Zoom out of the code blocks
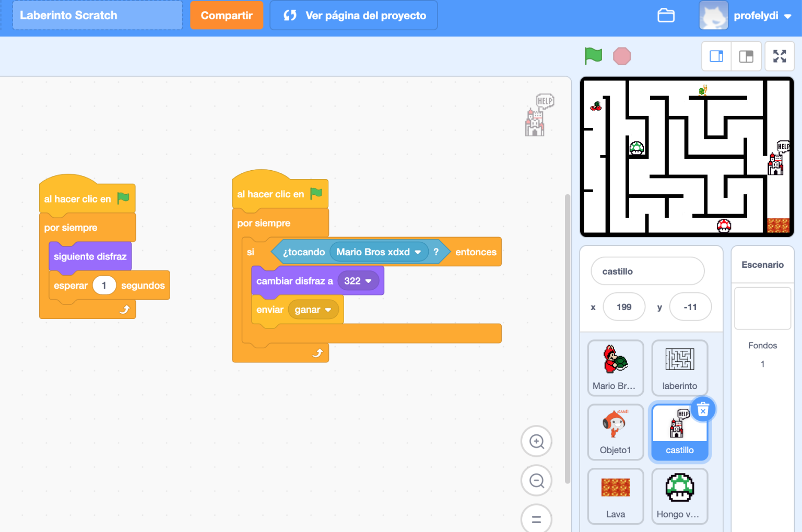 536,480
